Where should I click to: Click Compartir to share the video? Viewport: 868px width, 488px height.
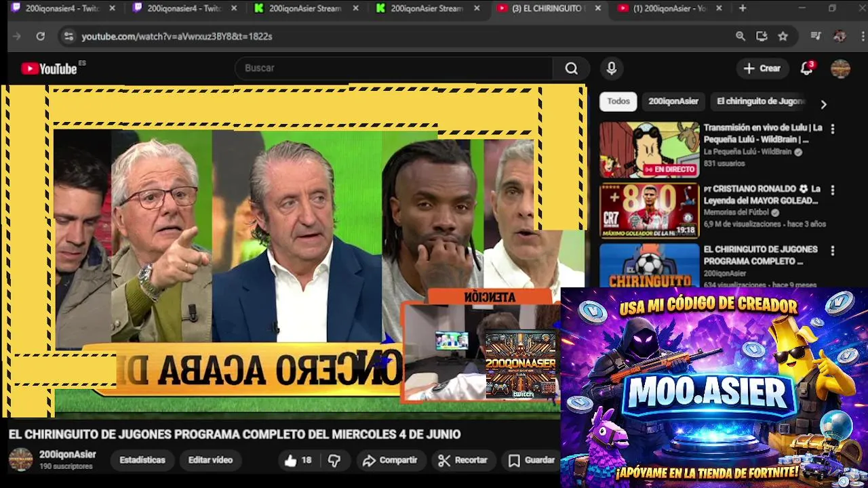pyautogui.click(x=390, y=460)
